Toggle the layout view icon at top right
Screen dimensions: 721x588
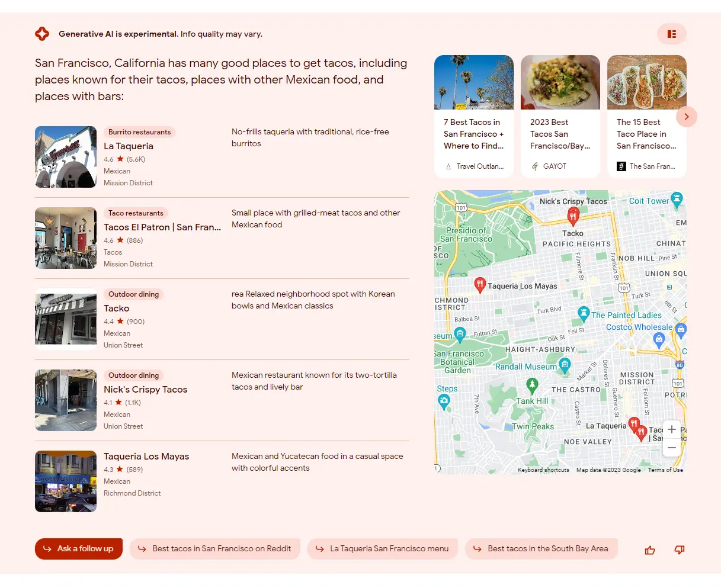tap(671, 34)
